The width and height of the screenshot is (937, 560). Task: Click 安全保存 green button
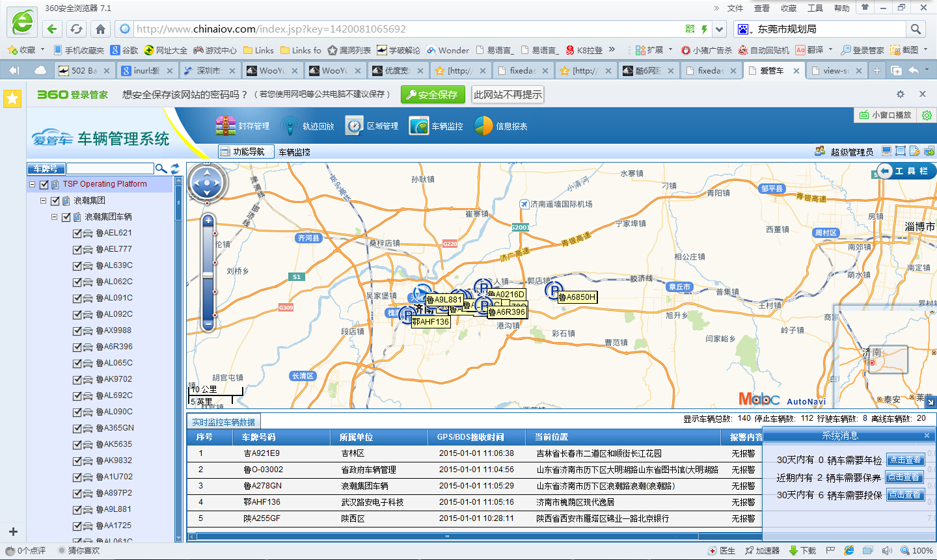(433, 94)
